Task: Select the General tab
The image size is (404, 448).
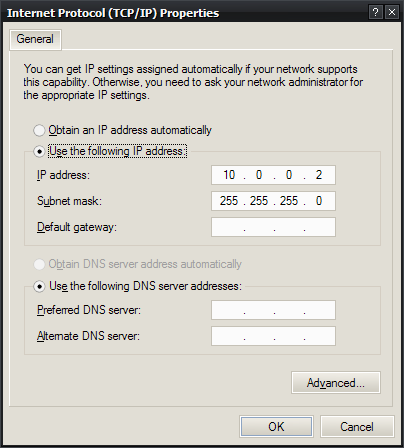Action: (x=35, y=39)
